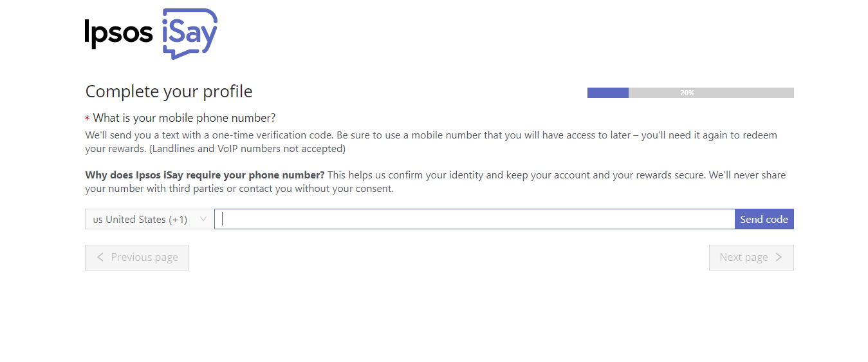Click the Complete your profile heading
The width and height of the screenshot is (868, 362).
tap(169, 91)
